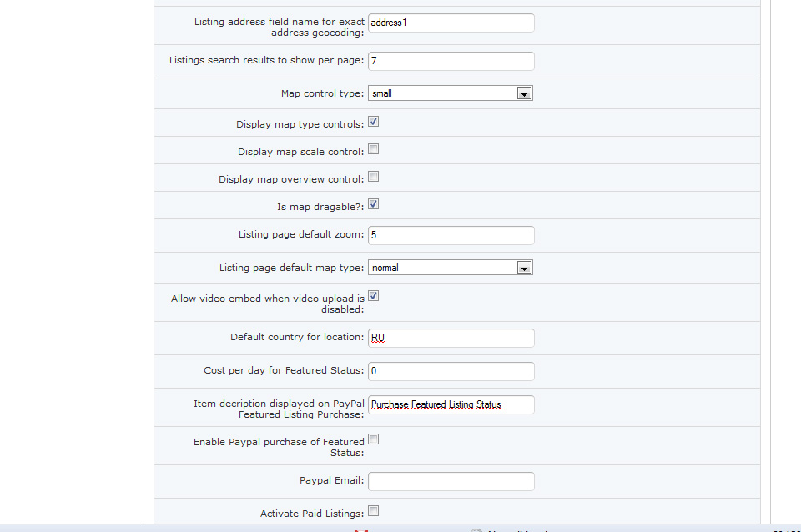
Task: Toggle the Is map dragable checkbox
Action: pos(374,204)
